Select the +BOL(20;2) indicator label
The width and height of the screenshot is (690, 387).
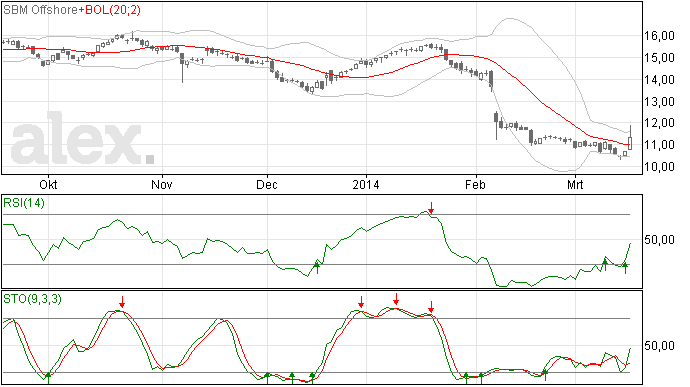[x=110, y=10]
